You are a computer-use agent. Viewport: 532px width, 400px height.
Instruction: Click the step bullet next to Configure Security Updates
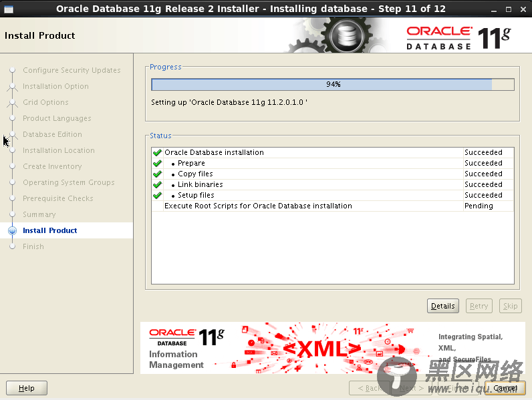(x=13, y=70)
